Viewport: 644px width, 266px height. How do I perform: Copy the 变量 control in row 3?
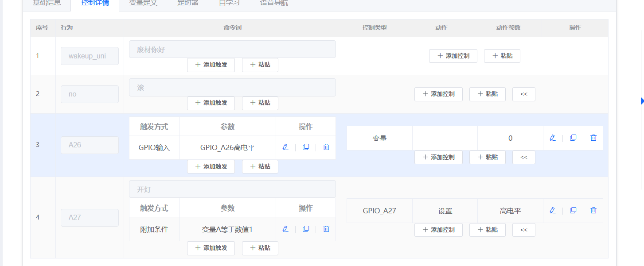(x=573, y=138)
